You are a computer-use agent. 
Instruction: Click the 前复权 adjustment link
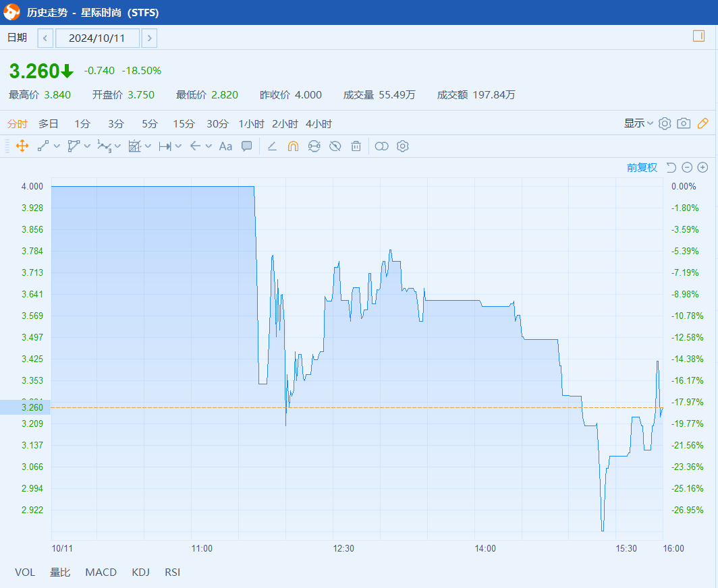click(642, 168)
